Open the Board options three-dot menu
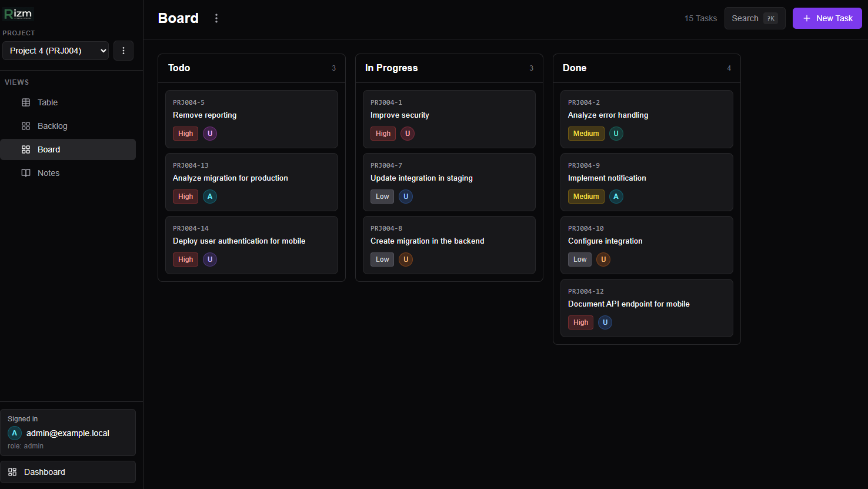Viewport: 868px width, 489px height. [x=216, y=18]
